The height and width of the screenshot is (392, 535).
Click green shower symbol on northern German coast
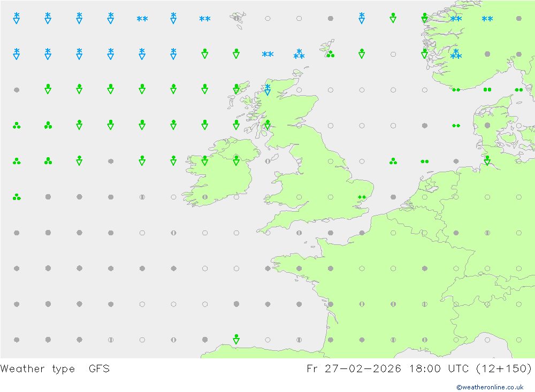pos(487,160)
